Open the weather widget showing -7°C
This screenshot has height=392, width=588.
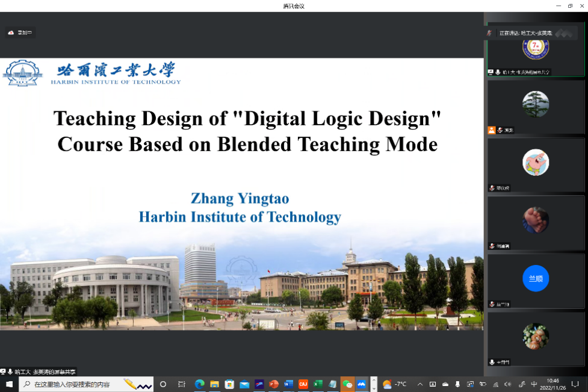[395, 384]
